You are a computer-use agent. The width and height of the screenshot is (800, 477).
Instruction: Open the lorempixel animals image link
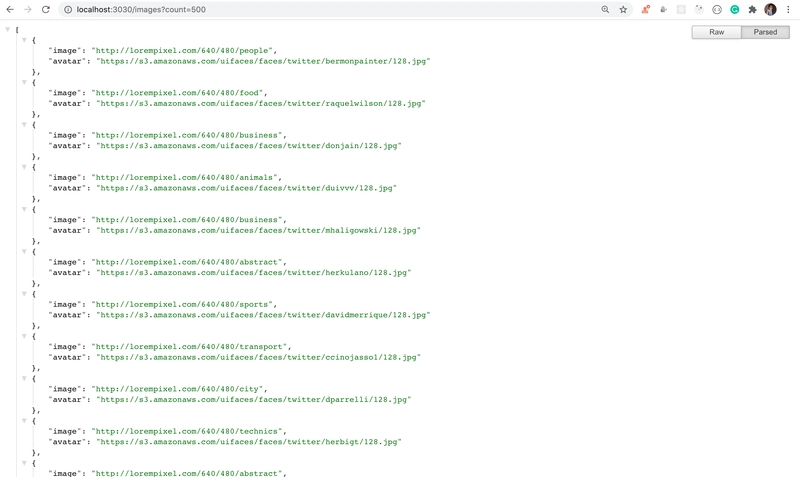coord(184,178)
